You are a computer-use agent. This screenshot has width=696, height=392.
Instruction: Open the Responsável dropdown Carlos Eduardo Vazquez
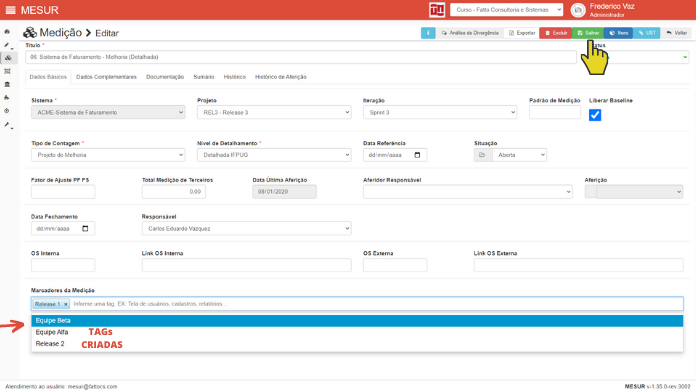(246, 229)
